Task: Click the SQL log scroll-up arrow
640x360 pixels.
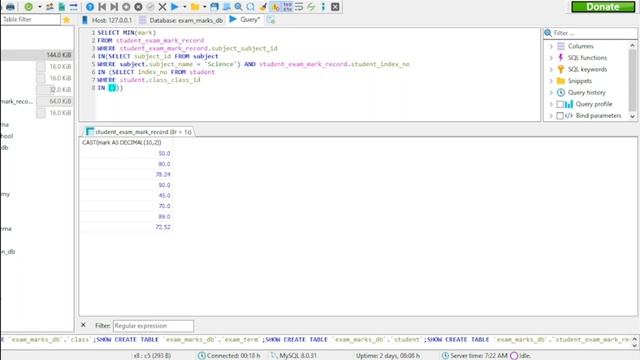Action: click(634, 339)
